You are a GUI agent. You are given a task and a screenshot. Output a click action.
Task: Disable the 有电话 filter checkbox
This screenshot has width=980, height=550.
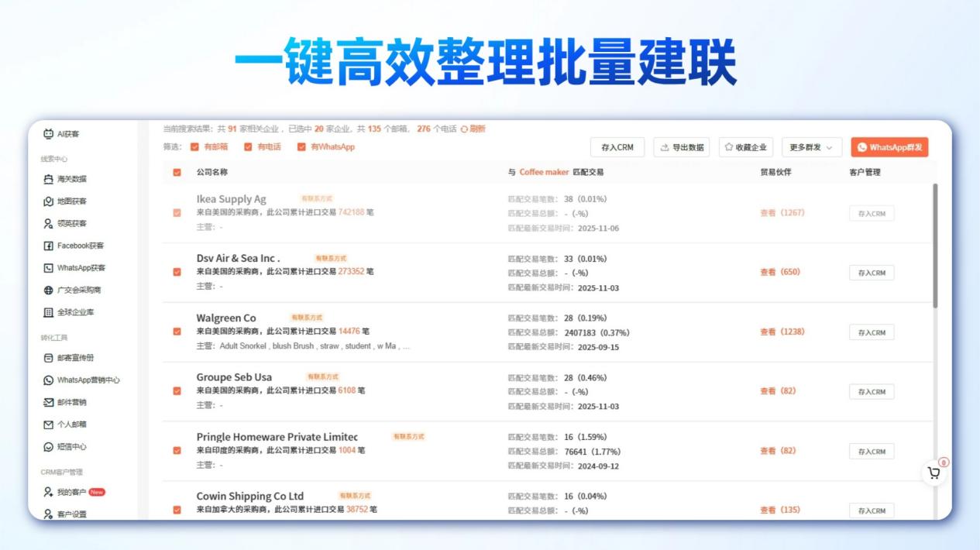(x=248, y=146)
